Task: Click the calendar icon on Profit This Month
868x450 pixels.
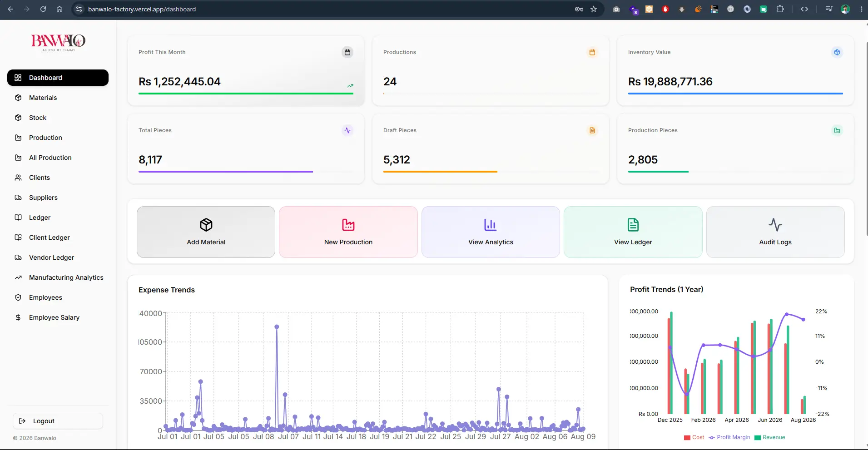Action: point(347,52)
